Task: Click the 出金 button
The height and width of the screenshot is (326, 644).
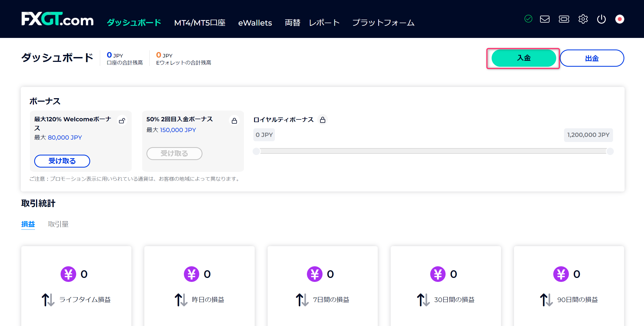Action: point(592,58)
